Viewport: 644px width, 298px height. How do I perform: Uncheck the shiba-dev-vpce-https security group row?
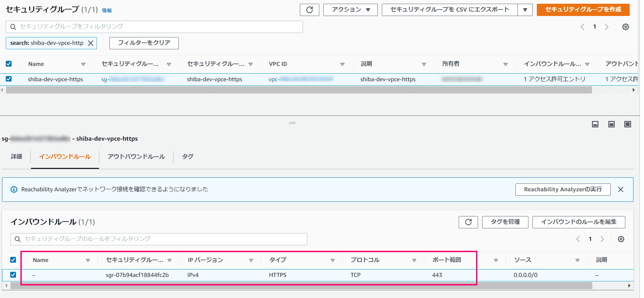tap(9, 79)
